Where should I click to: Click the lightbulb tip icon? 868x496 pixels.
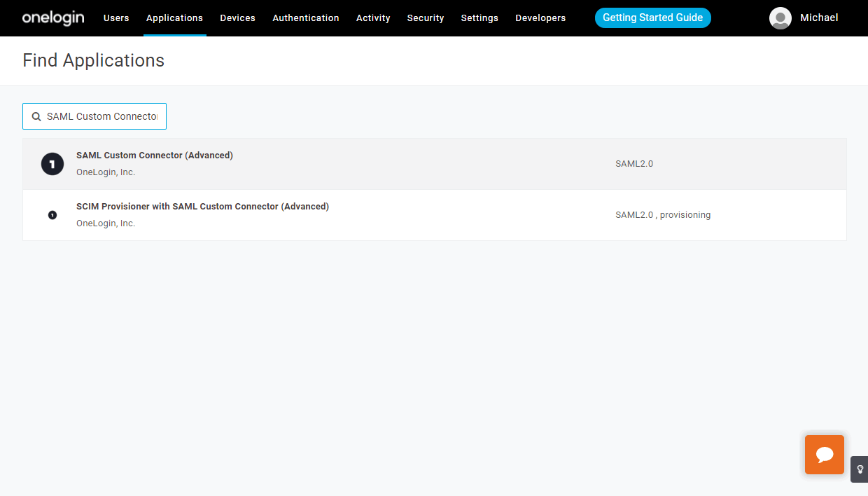[859, 469]
